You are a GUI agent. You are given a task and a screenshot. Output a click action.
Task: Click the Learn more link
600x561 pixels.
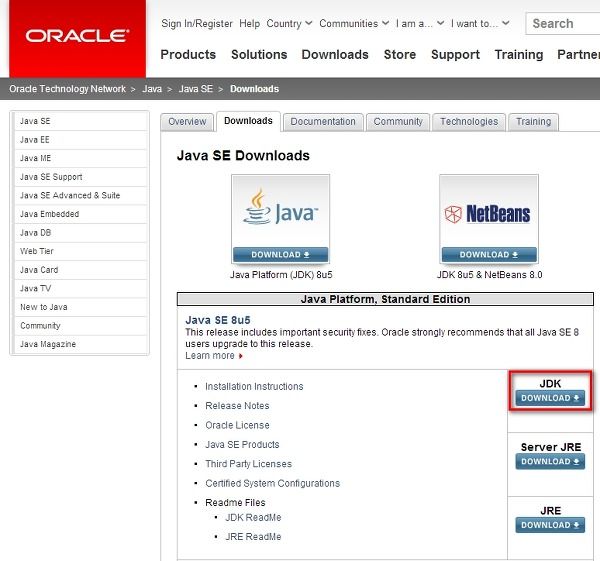point(214,356)
